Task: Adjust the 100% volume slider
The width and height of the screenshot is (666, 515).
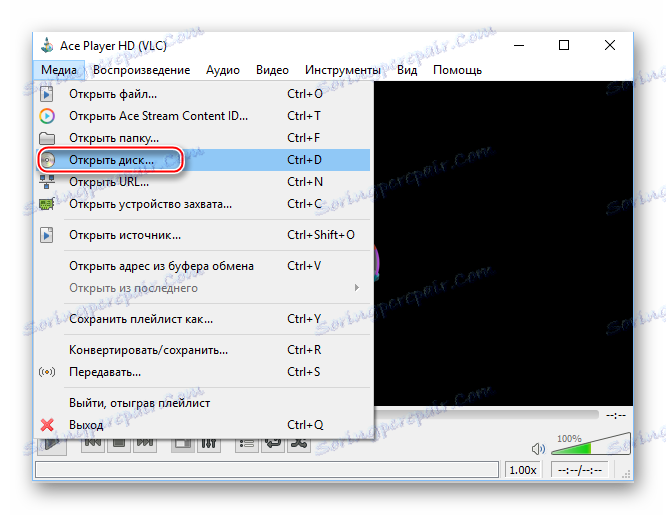Action: click(x=591, y=444)
